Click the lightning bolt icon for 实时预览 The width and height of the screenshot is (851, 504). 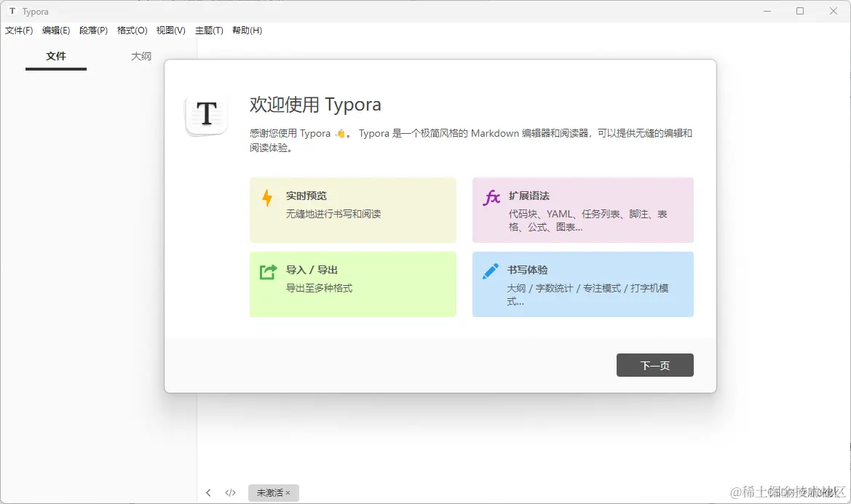pyautogui.click(x=267, y=198)
